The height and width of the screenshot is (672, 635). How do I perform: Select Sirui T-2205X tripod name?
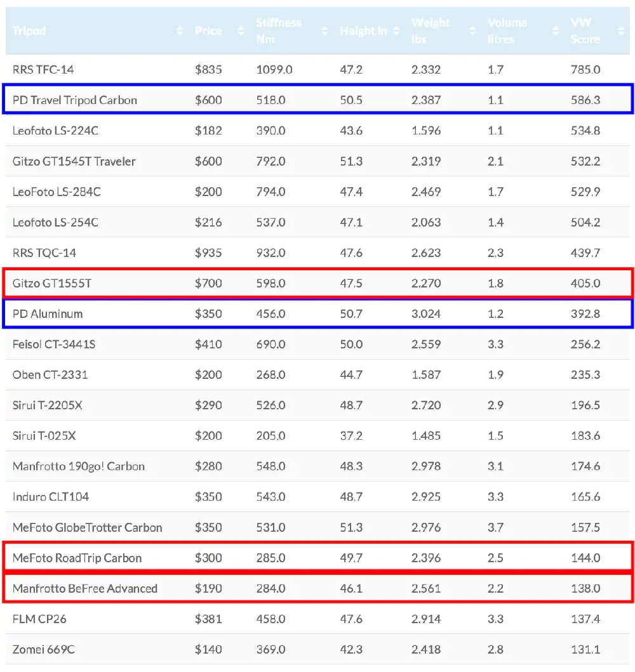click(47, 405)
